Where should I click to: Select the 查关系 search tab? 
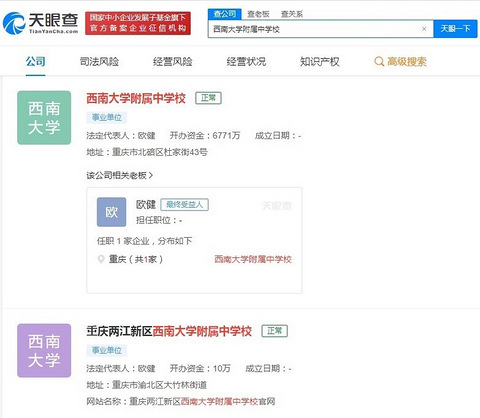[292, 14]
